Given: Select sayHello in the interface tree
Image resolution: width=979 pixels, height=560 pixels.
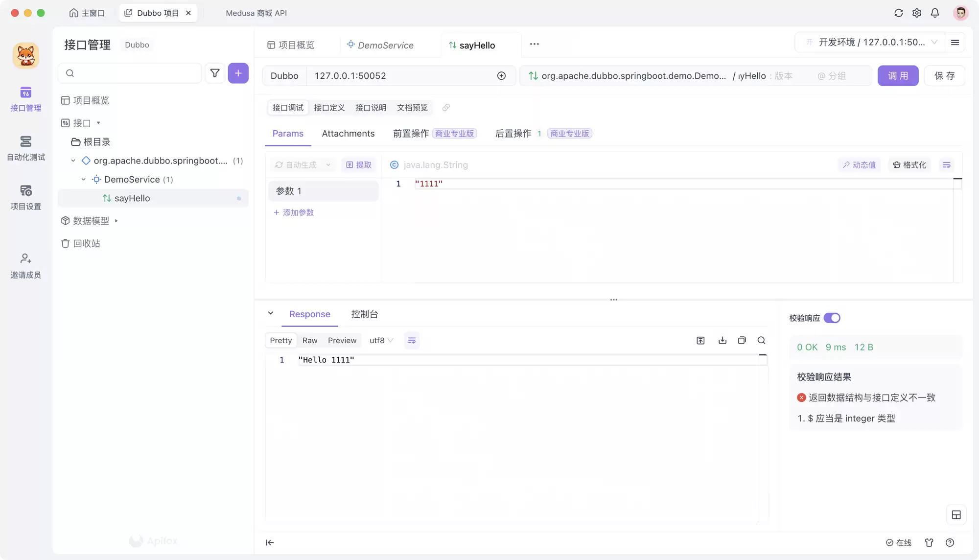Looking at the screenshot, I should 153,198.
